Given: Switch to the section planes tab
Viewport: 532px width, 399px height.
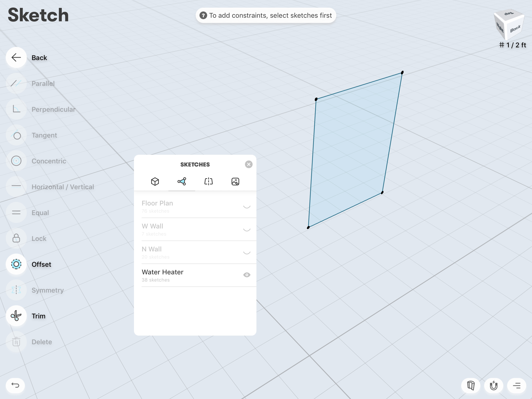Looking at the screenshot, I should point(209,182).
